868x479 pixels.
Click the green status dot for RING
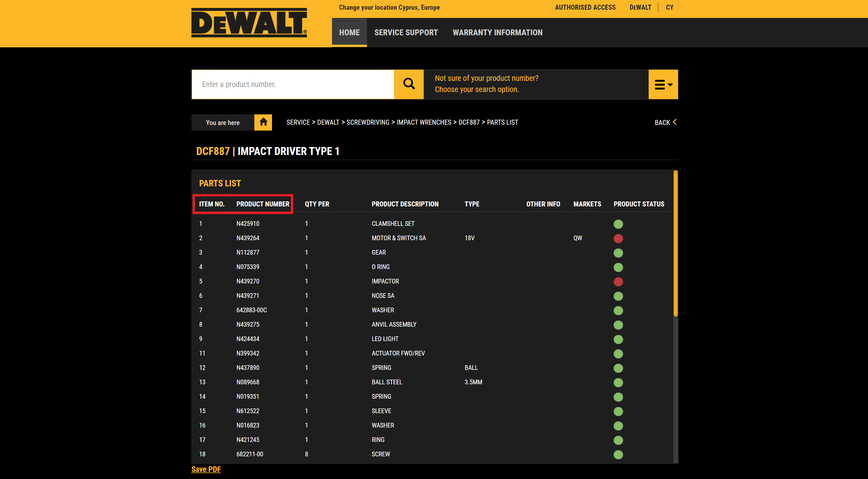point(618,440)
